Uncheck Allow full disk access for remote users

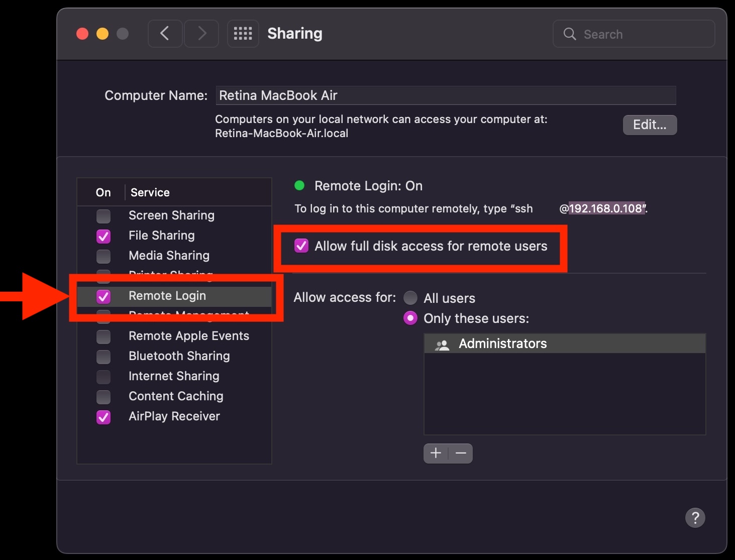coord(301,246)
